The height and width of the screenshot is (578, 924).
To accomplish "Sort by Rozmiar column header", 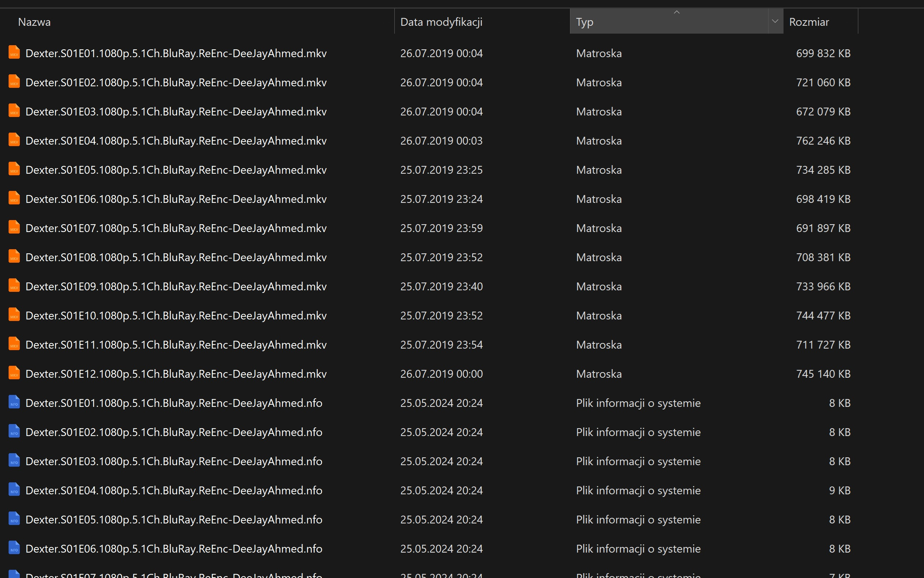I will [809, 22].
